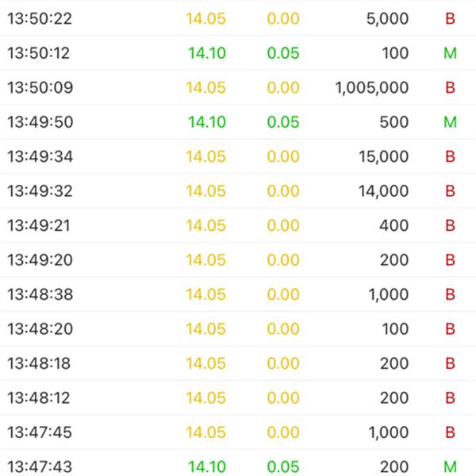Open the trade at 13:50:12
Viewport: 476px width, 476px height.
[238, 53]
